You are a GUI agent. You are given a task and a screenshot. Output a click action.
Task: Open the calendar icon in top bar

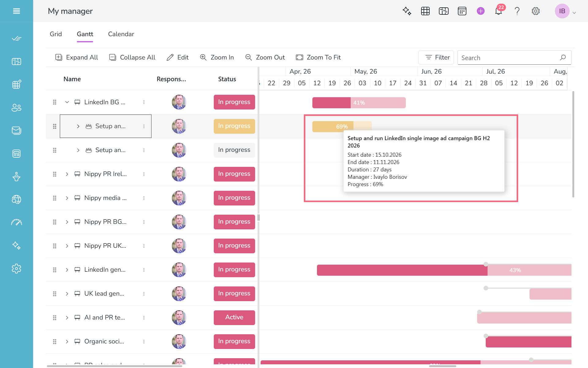(462, 11)
